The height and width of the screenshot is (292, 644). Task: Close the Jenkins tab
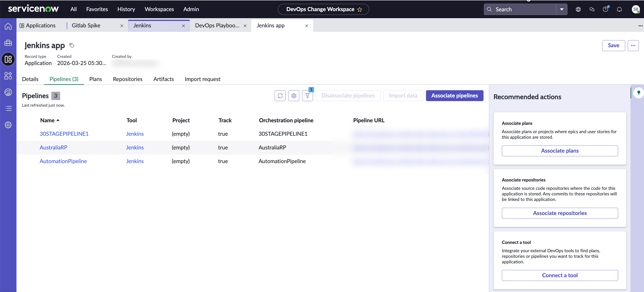click(x=184, y=26)
